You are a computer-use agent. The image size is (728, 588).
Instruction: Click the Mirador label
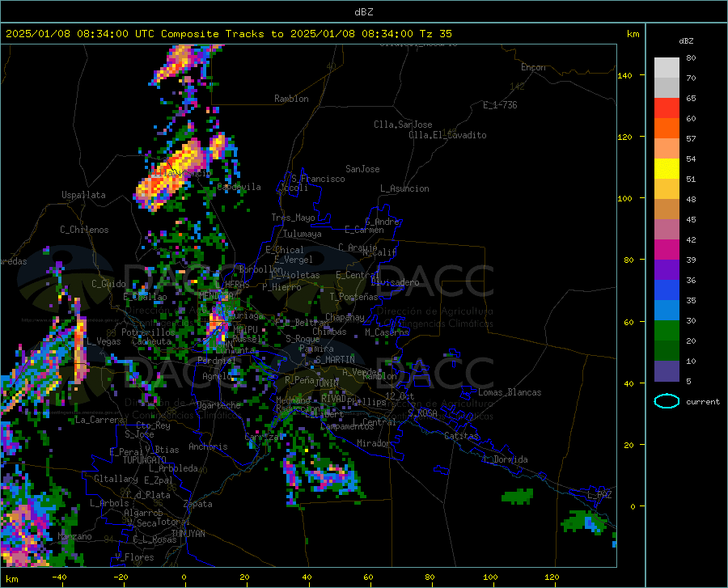tap(374, 443)
